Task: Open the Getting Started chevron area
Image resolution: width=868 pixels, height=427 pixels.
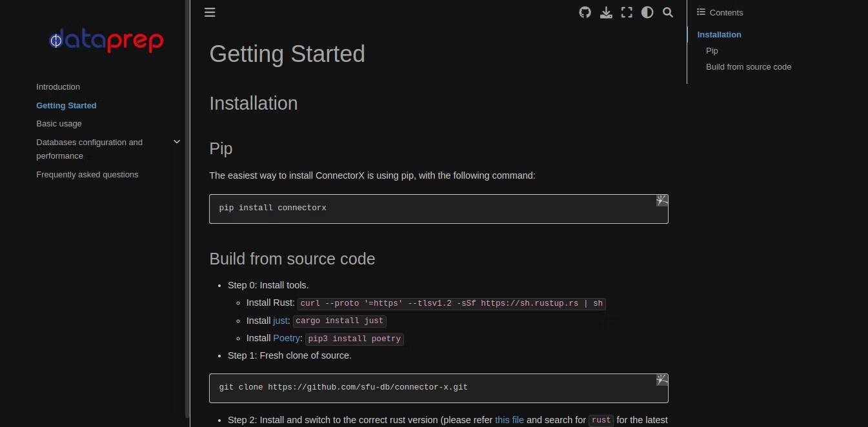Action: (x=66, y=105)
